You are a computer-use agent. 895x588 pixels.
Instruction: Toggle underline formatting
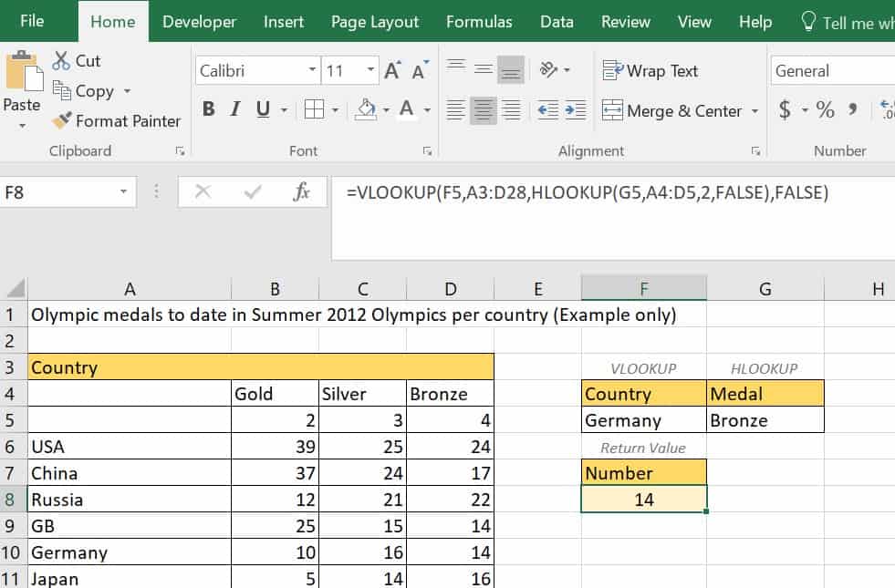[x=263, y=108]
